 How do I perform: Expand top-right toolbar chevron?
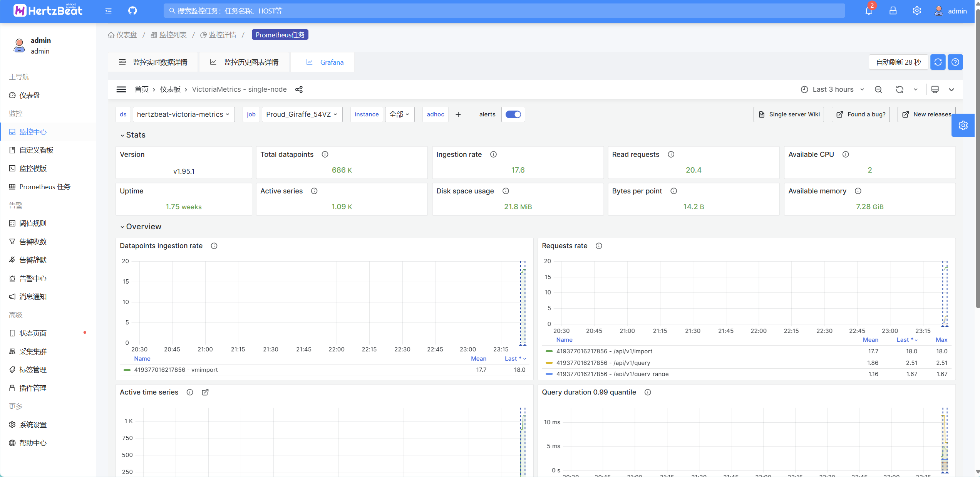952,90
